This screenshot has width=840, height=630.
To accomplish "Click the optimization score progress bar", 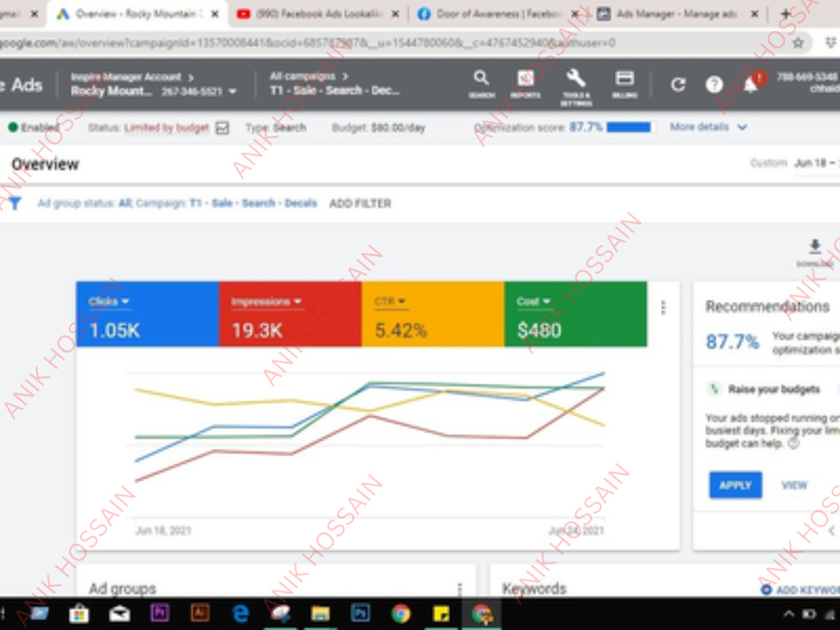I will coord(628,128).
